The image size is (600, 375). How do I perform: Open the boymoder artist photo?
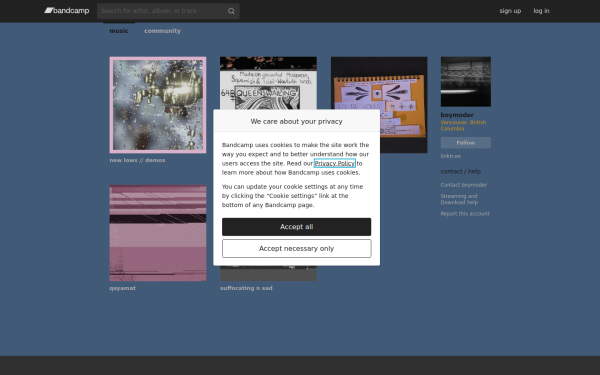tap(466, 82)
